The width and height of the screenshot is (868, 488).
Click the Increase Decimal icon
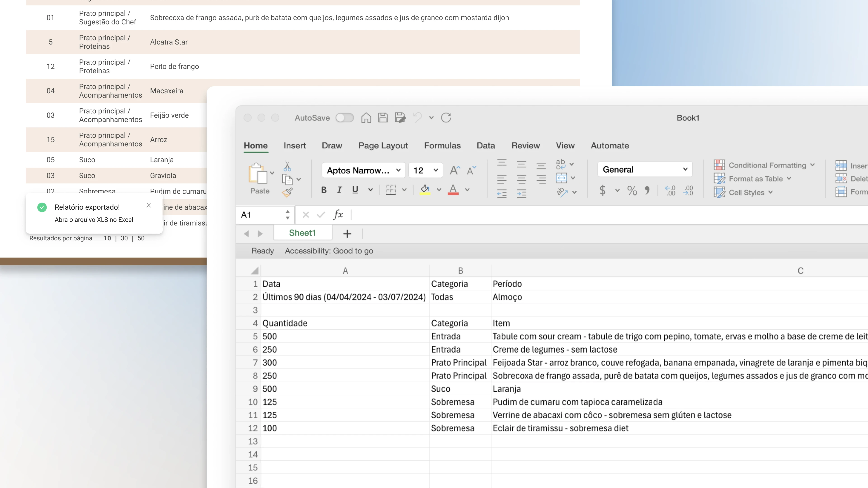[670, 190]
